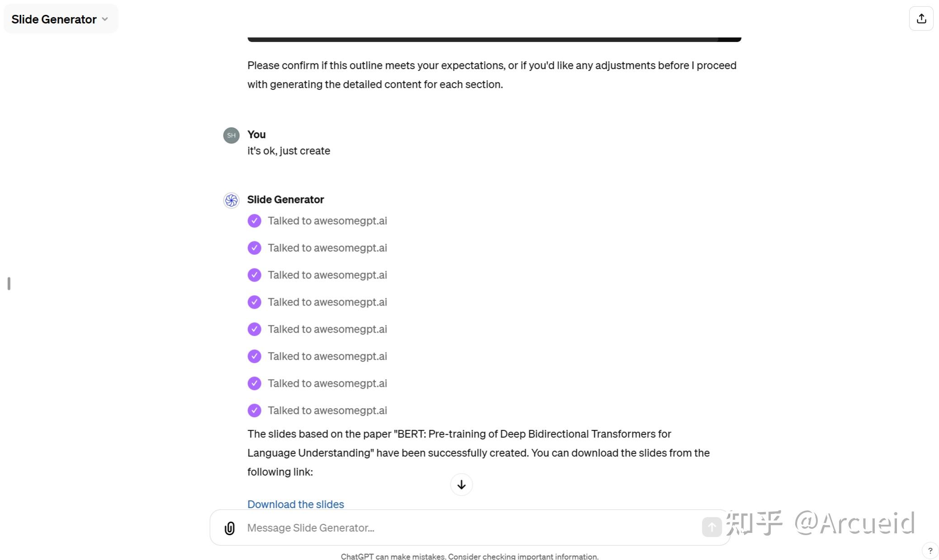939x560 pixels.
Task: Click the scroll-to-bottom arrow button
Action: (461, 484)
